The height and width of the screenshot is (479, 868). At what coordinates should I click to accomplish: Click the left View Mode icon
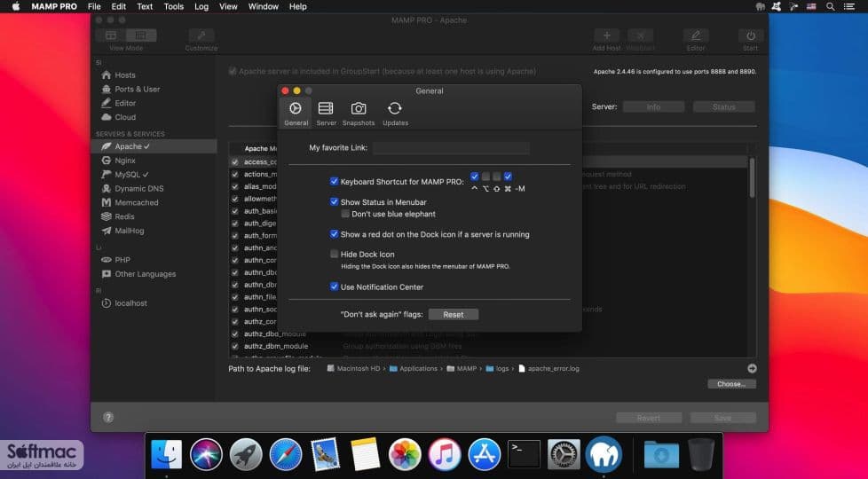coord(111,35)
